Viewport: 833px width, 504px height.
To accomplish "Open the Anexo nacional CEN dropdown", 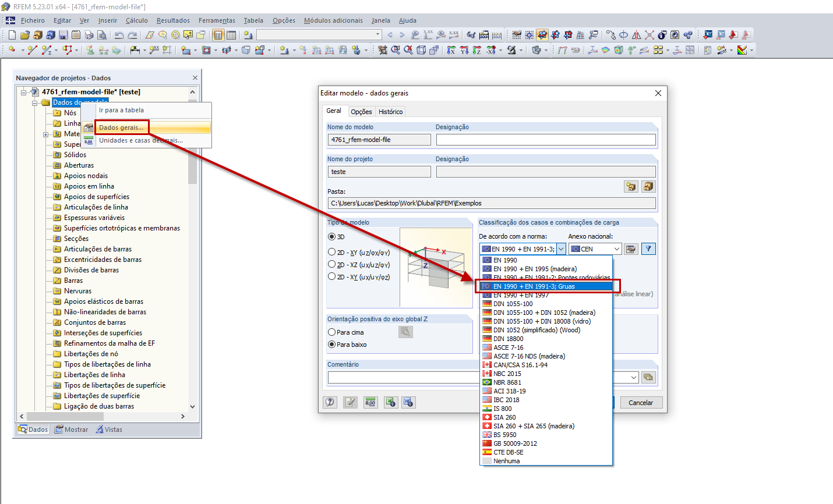I will tap(595, 249).
